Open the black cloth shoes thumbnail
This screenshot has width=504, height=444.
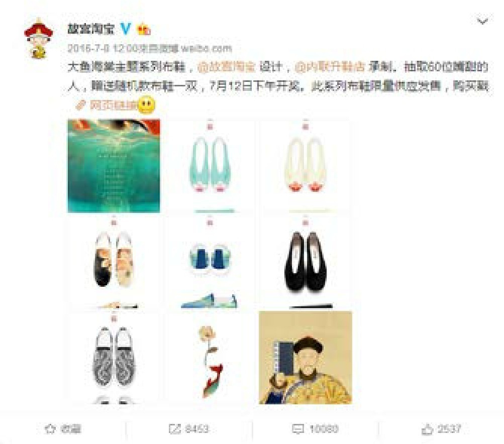point(306,262)
